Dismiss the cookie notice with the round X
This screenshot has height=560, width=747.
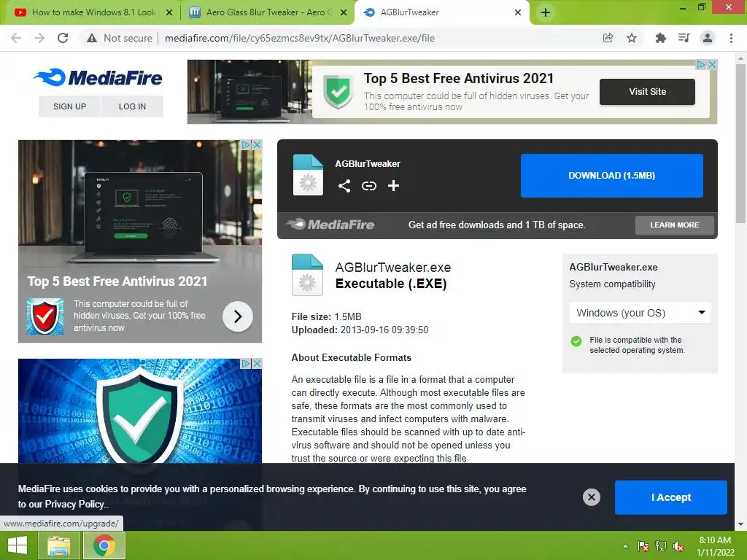point(591,497)
